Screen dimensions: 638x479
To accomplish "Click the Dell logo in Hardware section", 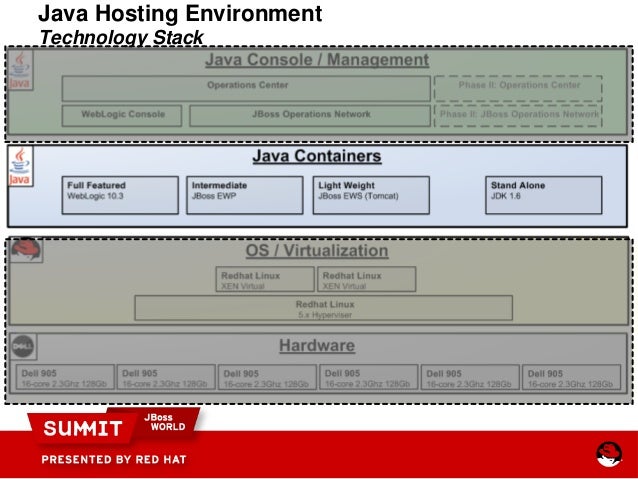I will [23, 347].
